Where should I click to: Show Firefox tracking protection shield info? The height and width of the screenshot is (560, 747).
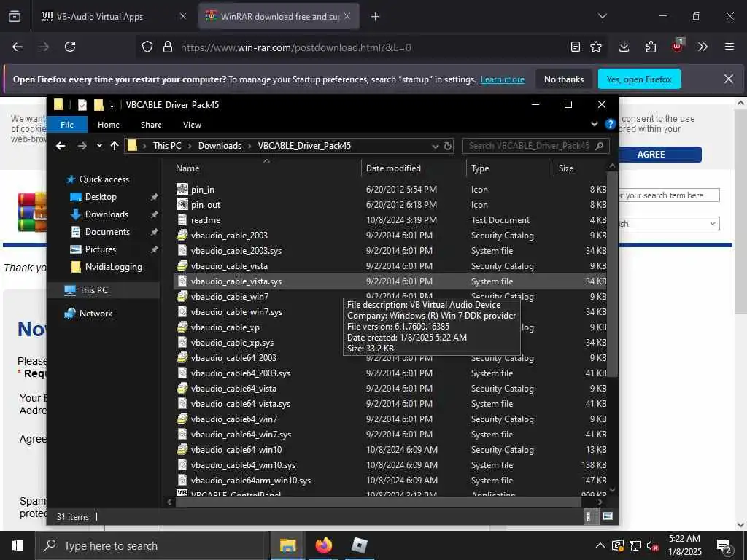point(147,47)
